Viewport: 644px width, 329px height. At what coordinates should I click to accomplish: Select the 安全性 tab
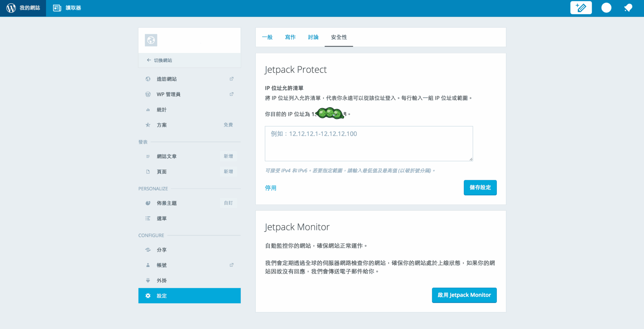(x=339, y=37)
